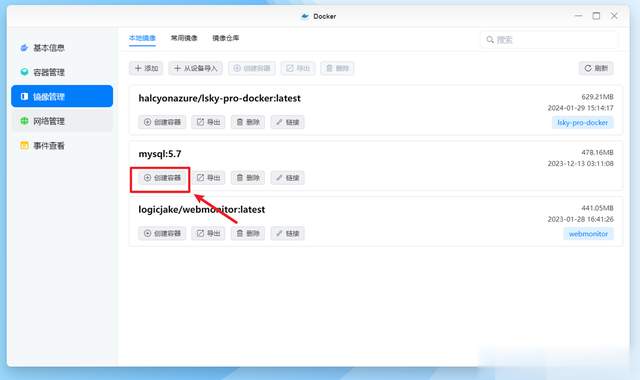Click the 搜索 search field
Viewport: 640px width, 380px height.
(x=549, y=40)
